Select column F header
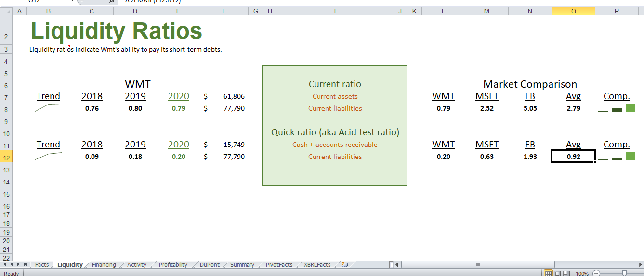The height and width of the screenshot is (276, 644). [224, 11]
